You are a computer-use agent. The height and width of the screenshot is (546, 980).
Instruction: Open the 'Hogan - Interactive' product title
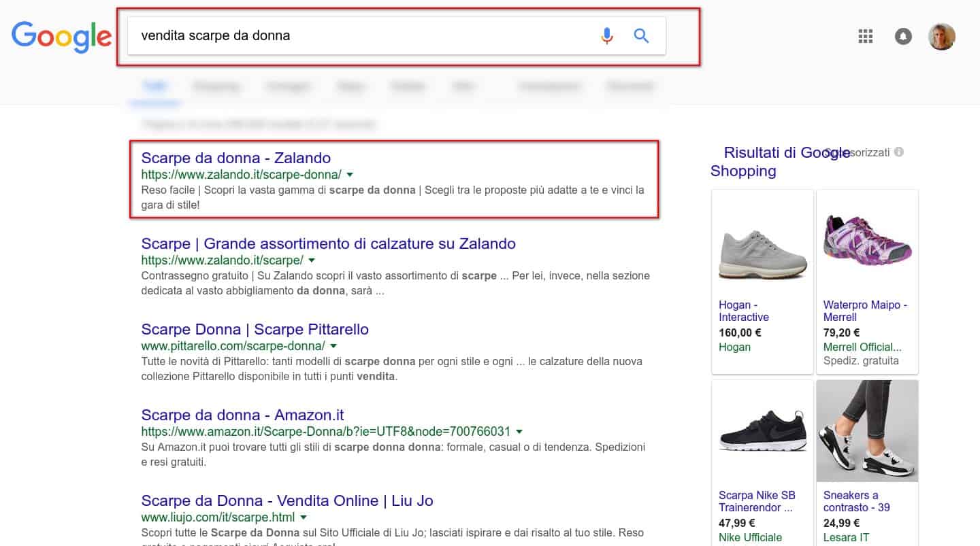(x=744, y=311)
